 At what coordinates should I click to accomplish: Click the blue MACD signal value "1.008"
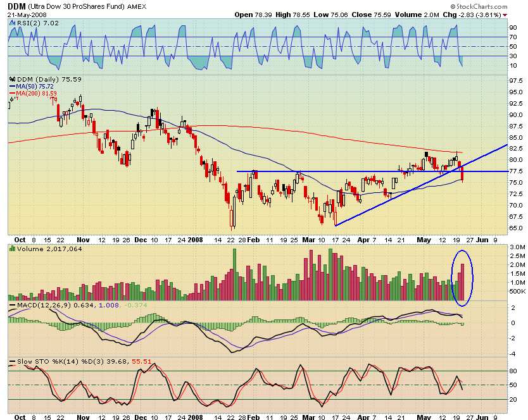click(x=108, y=306)
